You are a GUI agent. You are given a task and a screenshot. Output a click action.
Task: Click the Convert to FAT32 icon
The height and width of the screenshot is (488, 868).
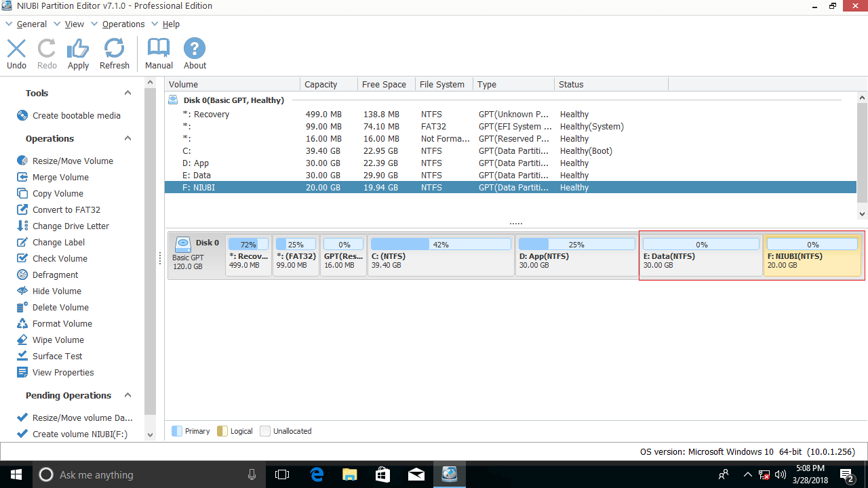pyautogui.click(x=22, y=209)
